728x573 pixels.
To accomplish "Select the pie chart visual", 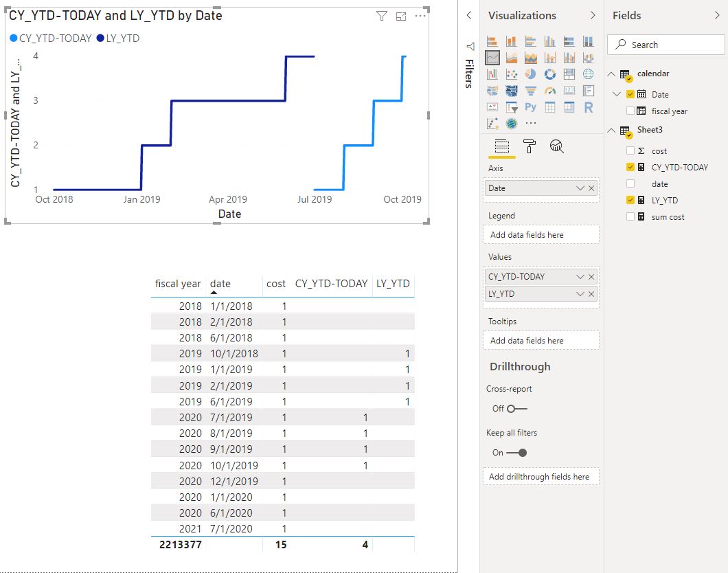I will click(x=531, y=74).
